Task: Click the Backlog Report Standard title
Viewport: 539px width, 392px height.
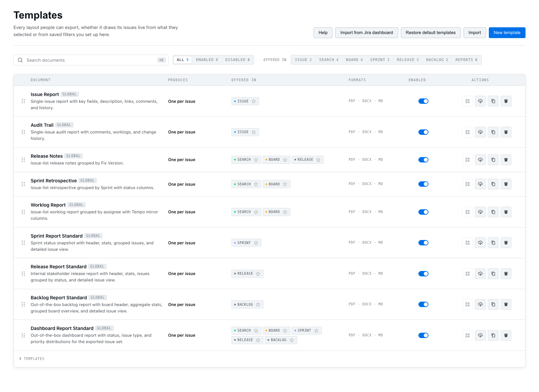Action: click(59, 298)
